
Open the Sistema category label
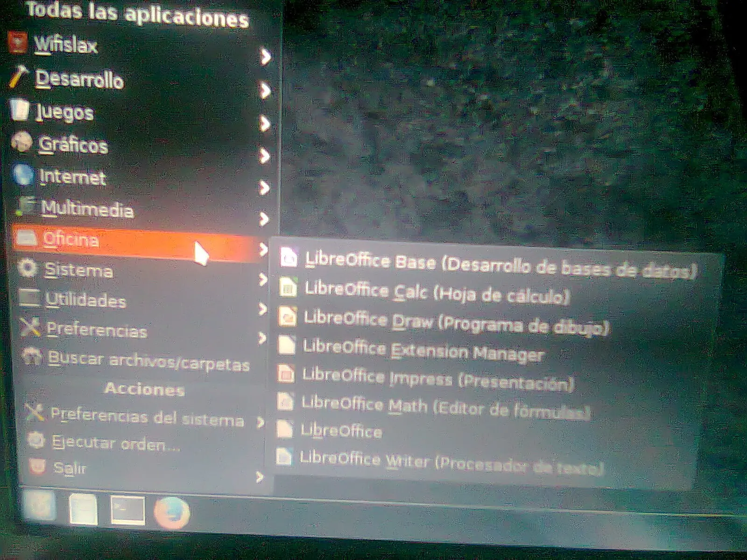(78, 271)
